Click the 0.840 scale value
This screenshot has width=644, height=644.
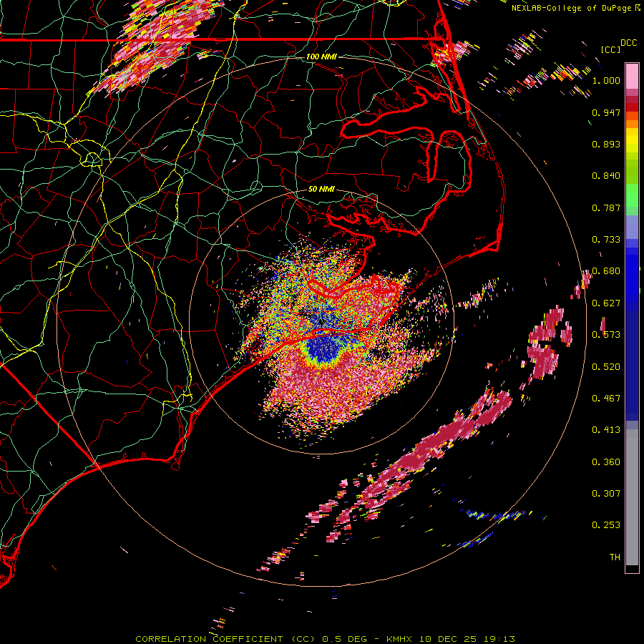click(606, 176)
